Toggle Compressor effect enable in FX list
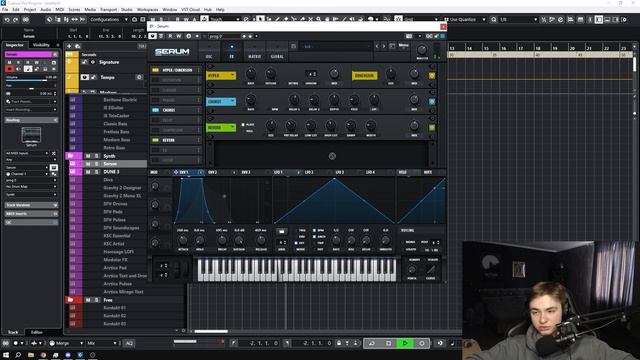 pyautogui.click(x=156, y=130)
